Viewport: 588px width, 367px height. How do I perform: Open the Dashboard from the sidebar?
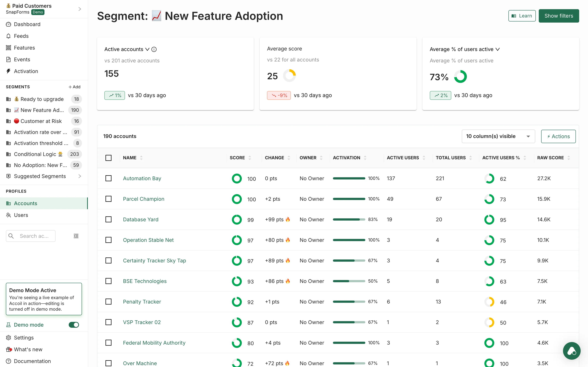(x=27, y=24)
